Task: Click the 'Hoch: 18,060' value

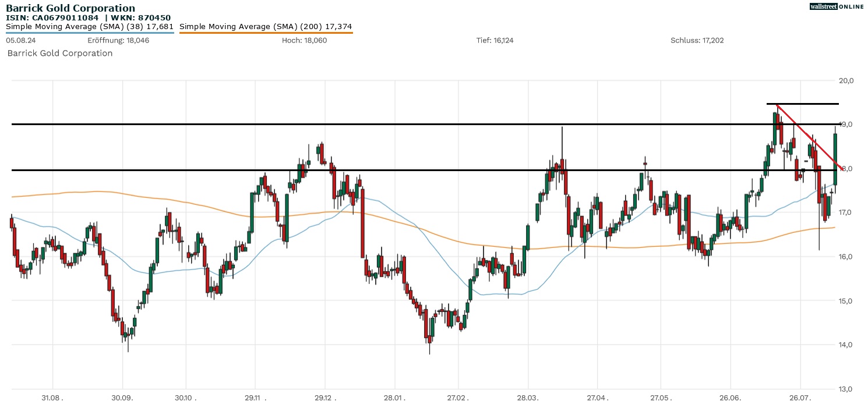Action: click(304, 40)
